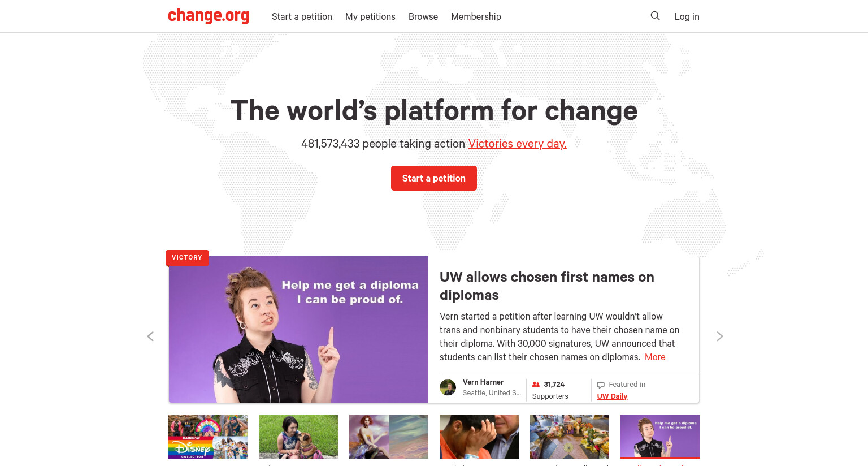Viewport: 868px width, 466px height.
Task: Advance to next featured petition arrow
Action: point(719,336)
